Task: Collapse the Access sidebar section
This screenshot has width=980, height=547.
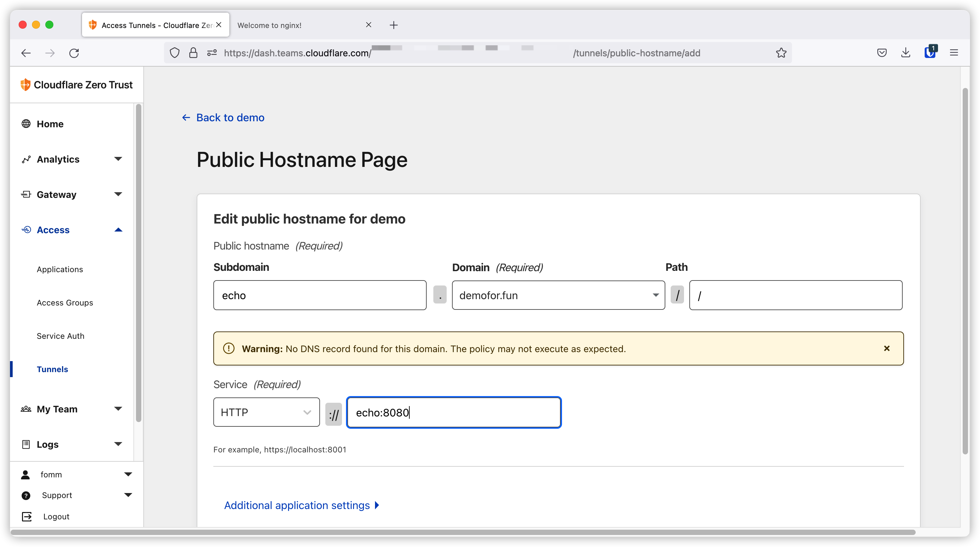Action: [x=118, y=230]
